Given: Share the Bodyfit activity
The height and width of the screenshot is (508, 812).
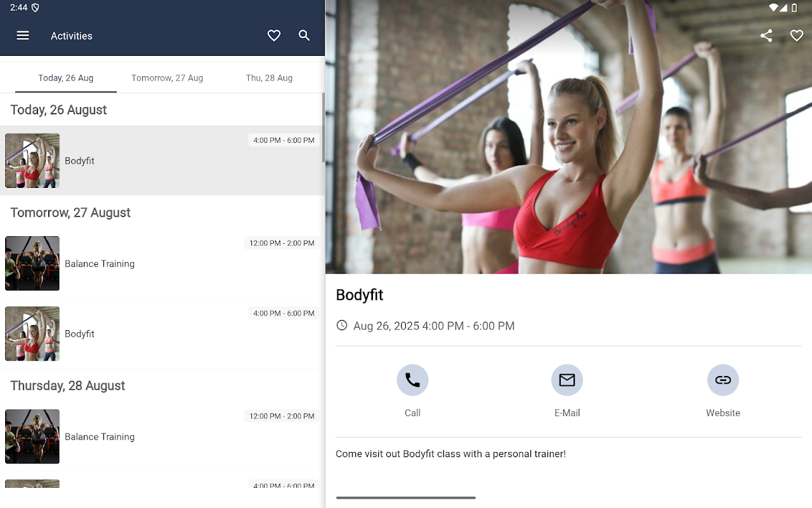Looking at the screenshot, I should [x=766, y=36].
